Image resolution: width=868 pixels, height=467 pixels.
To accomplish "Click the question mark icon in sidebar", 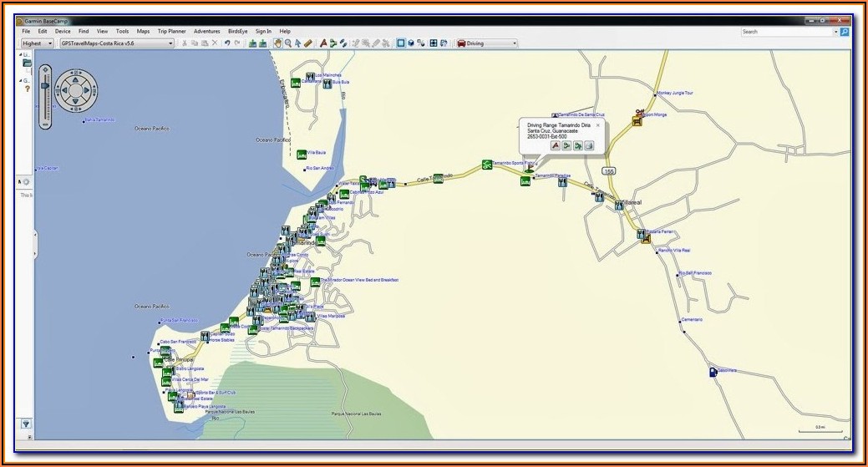I will (x=27, y=89).
